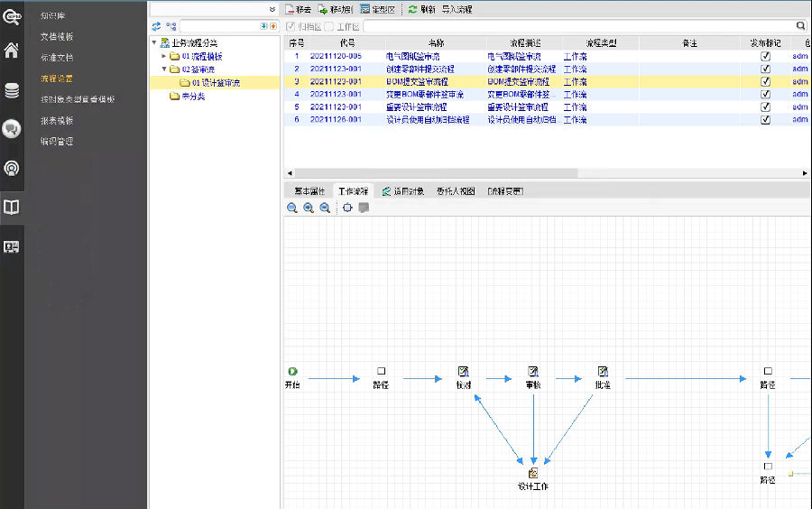Click the search magnifier in filter bar
The height and width of the screenshot is (509, 812).
tap(800, 26)
